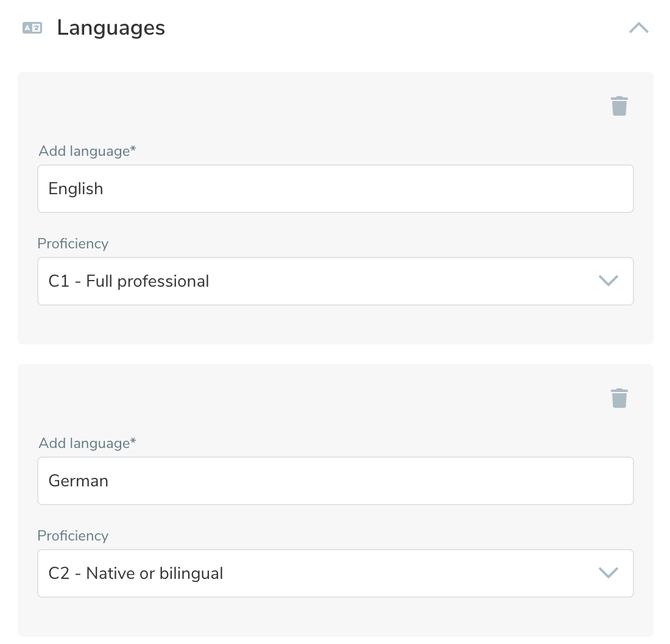Click the Add language label above German

87,443
